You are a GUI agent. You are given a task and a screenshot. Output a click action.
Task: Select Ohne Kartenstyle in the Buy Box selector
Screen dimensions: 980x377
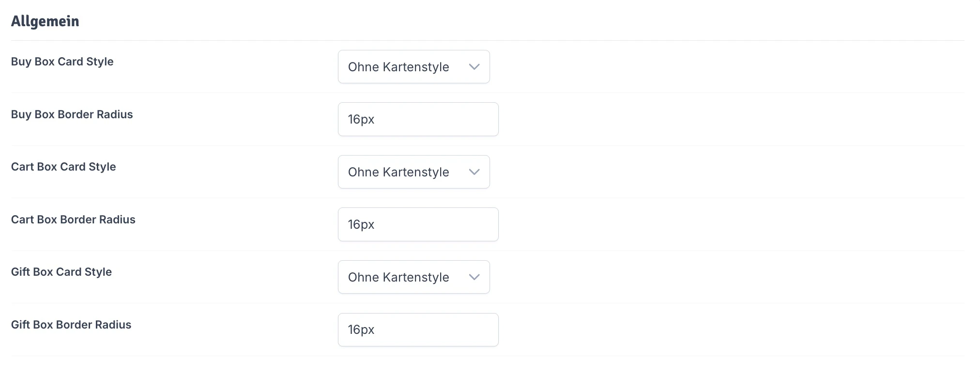pyautogui.click(x=398, y=66)
